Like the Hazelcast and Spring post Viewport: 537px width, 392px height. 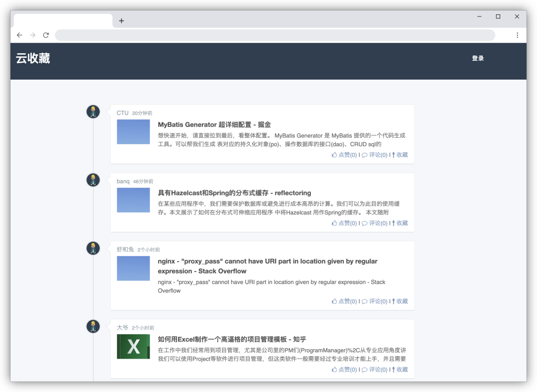click(x=344, y=223)
